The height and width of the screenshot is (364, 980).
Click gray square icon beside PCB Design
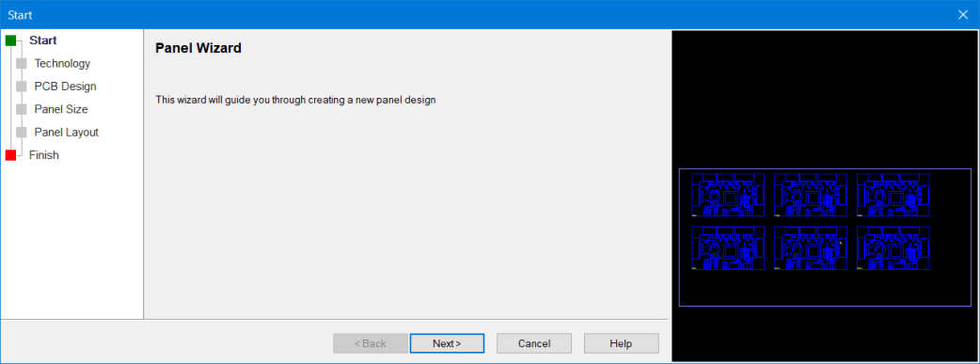(x=22, y=87)
